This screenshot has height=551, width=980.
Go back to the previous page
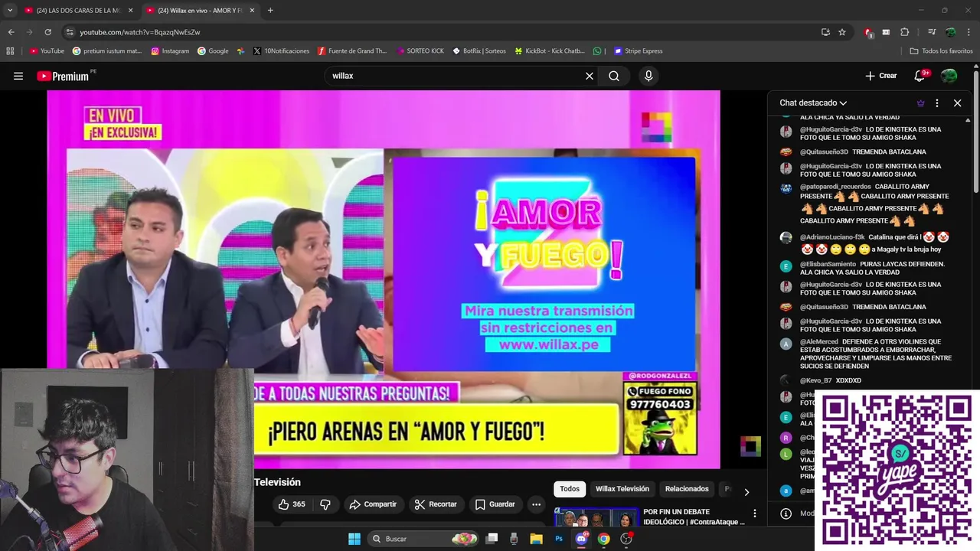[11, 32]
